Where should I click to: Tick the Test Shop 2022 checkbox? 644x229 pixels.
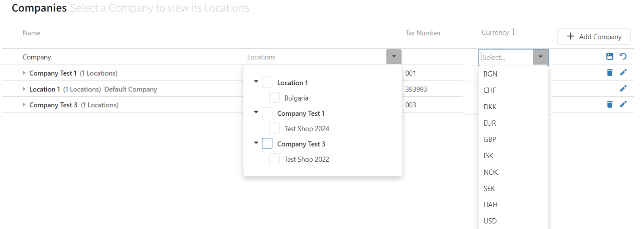pyautogui.click(x=274, y=159)
